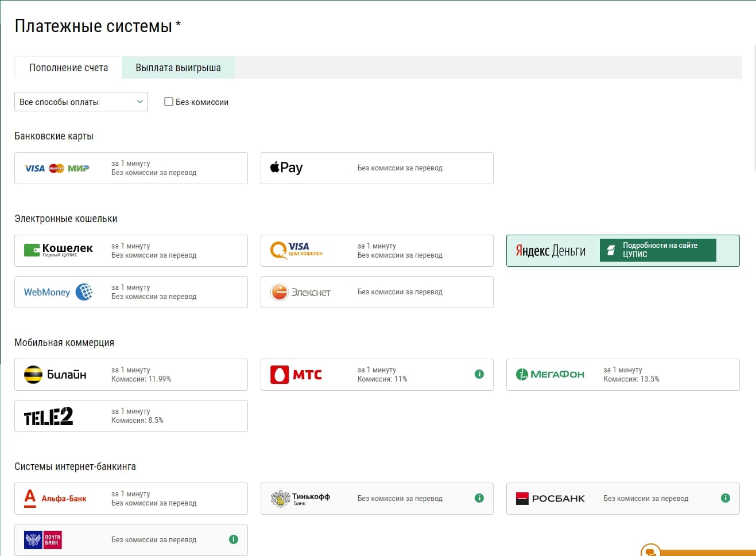This screenshot has height=556, width=756.
Task: Open the Все способы оплаты dropdown
Action: coord(81,102)
